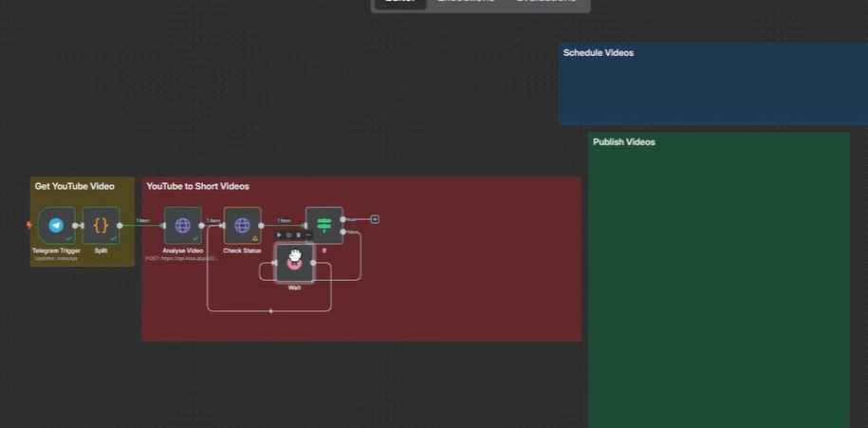
Task: Select the green Publish Videos sticky note
Action: click(x=718, y=280)
